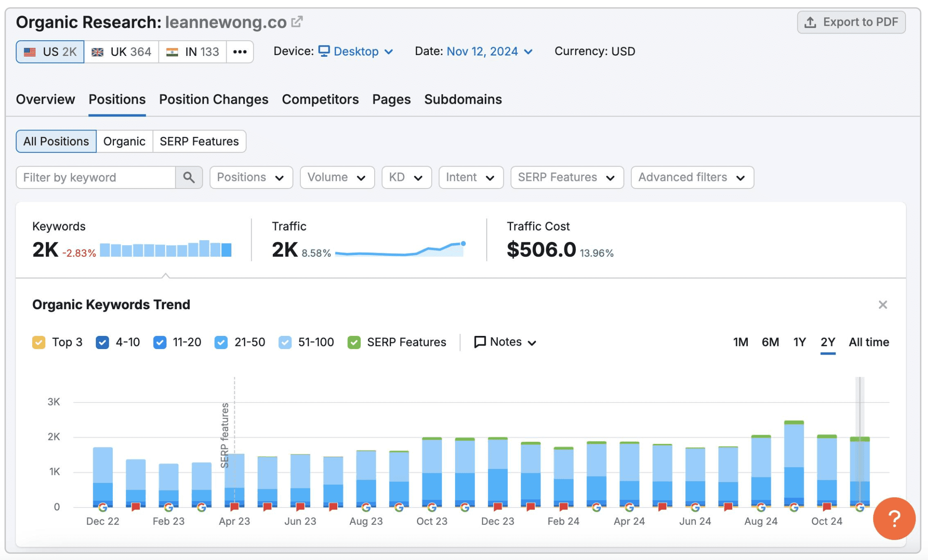
Task: Click red note flag under Apr 23
Action: [x=234, y=507]
